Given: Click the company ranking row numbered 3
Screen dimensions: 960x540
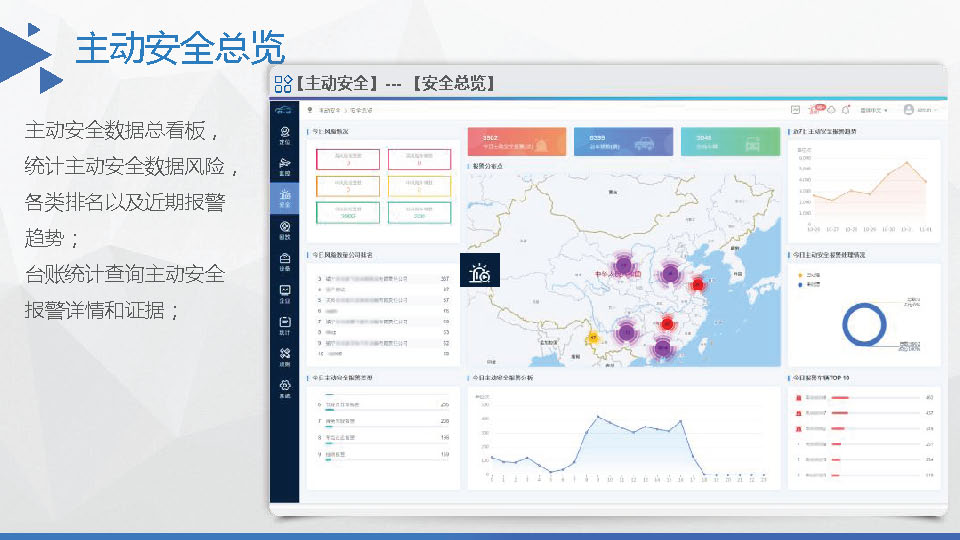Looking at the screenshot, I should click(x=383, y=279).
